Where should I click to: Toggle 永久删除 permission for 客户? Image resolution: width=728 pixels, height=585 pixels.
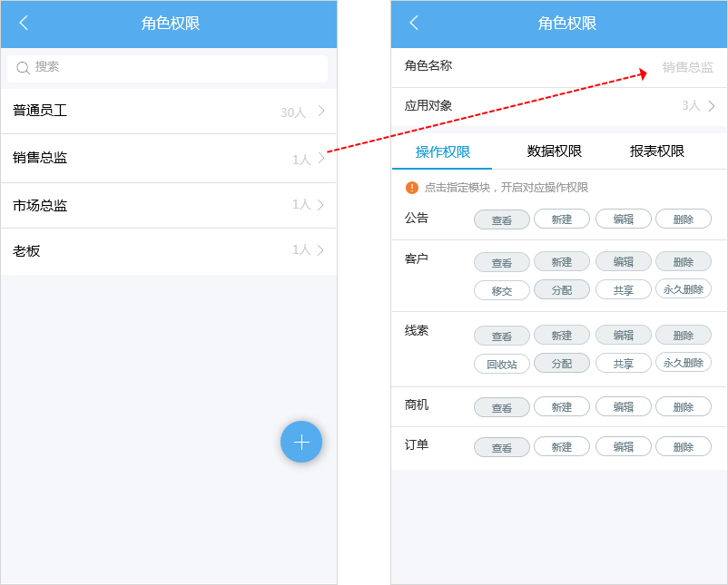[x=684, y=289]
